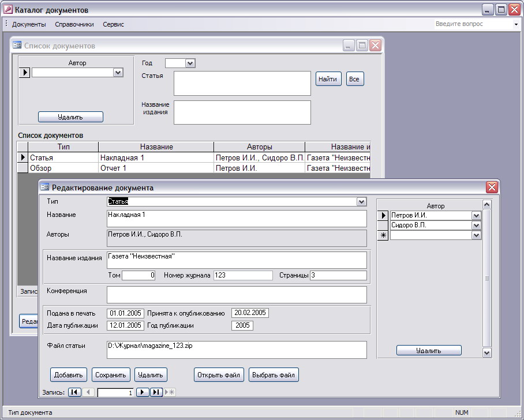This screenshot has height=420, width=524.
Task: Open dropdown for author Сидоро В.П.
Action: 476,225
